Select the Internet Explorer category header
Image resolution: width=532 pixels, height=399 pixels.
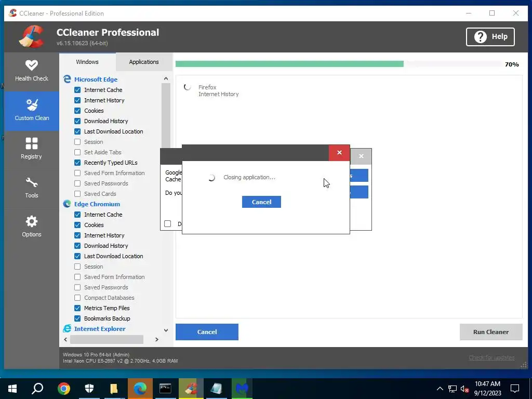(100, 329)
